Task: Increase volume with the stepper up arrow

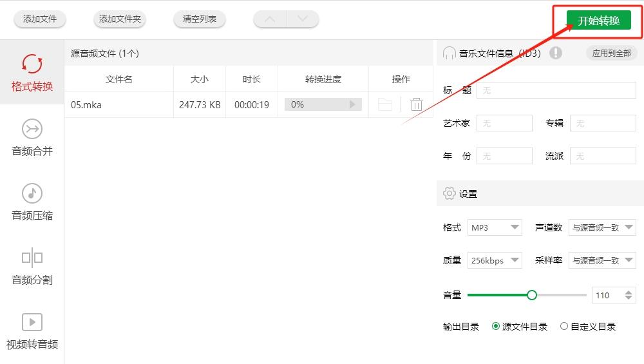Action: tap(629, 292)
